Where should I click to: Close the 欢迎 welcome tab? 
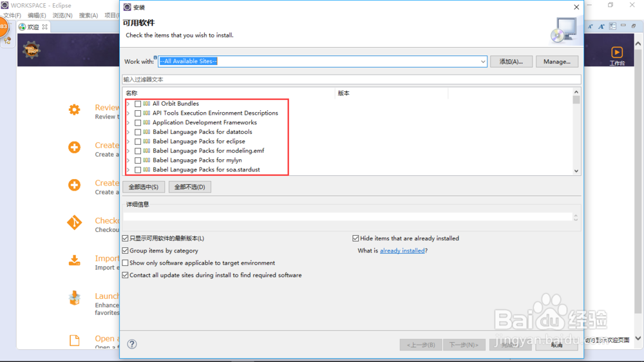click(45, 27)
